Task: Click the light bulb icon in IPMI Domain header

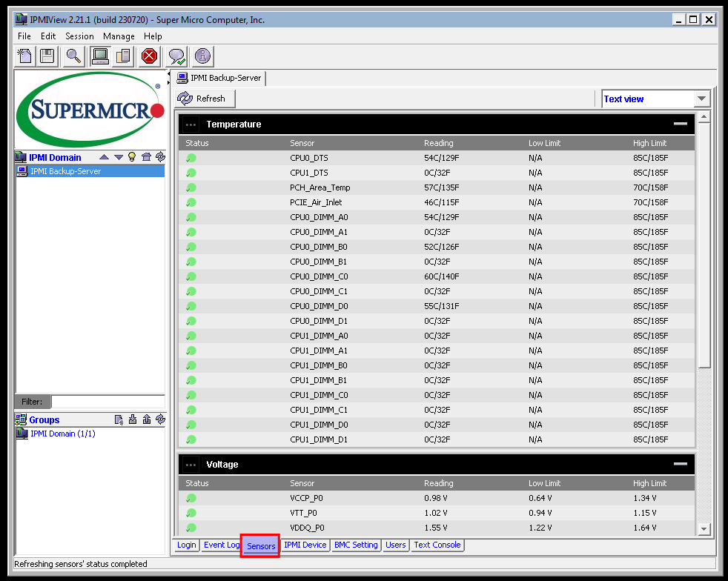Action: (x=133, y=157)
